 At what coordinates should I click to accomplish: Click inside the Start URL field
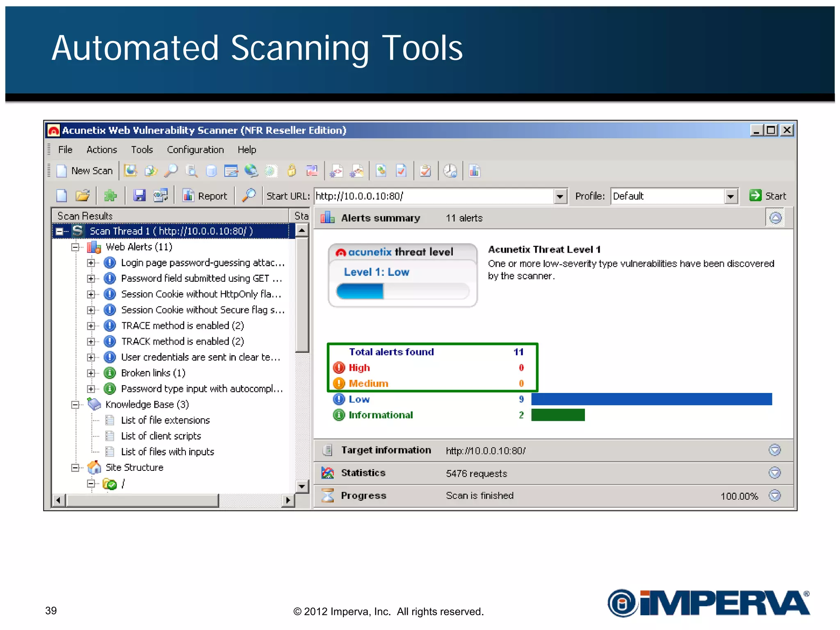click(x=434, y=196)
